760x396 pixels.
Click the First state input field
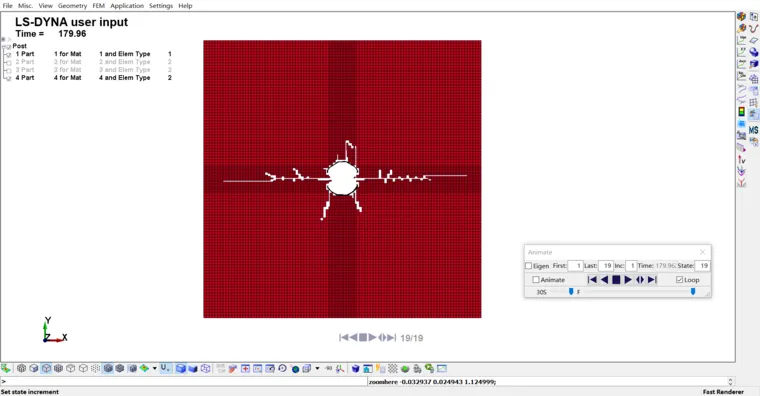[x=575, y=266]
